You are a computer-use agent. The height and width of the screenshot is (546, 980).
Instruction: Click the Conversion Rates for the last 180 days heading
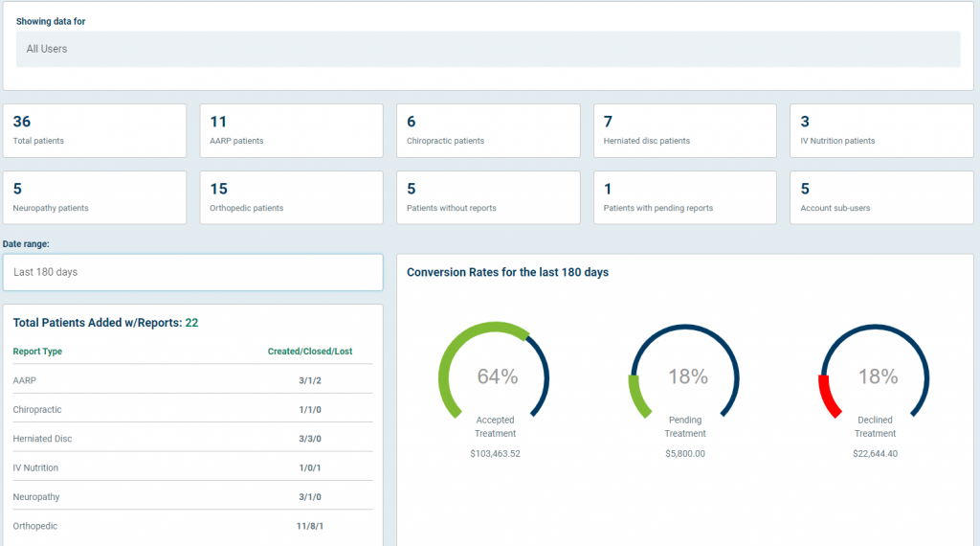[x=507, y=272]
